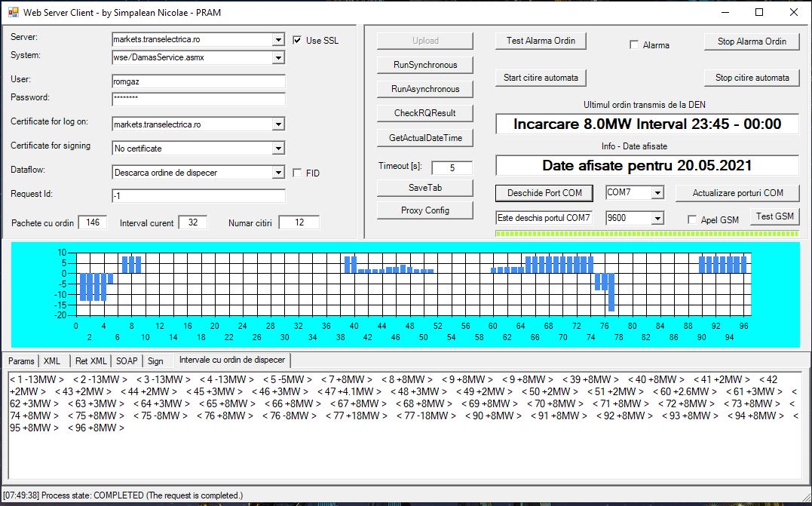Select the Ret XML tab
Image resolution: width=812 pixels, height=506 pixels.
click(91, 360)
